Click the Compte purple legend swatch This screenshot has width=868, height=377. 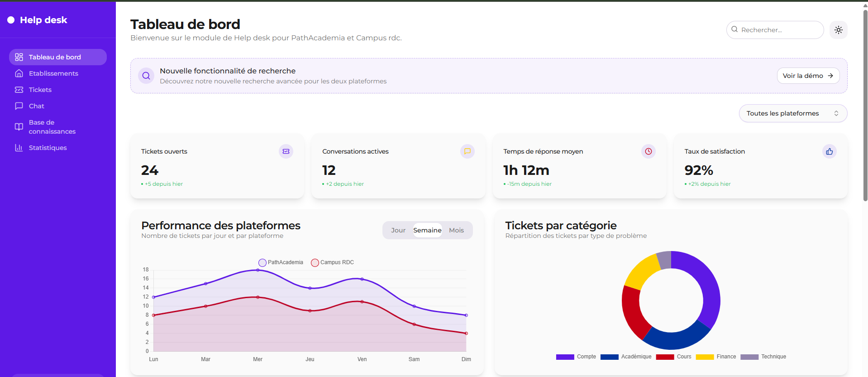point(565,357)
